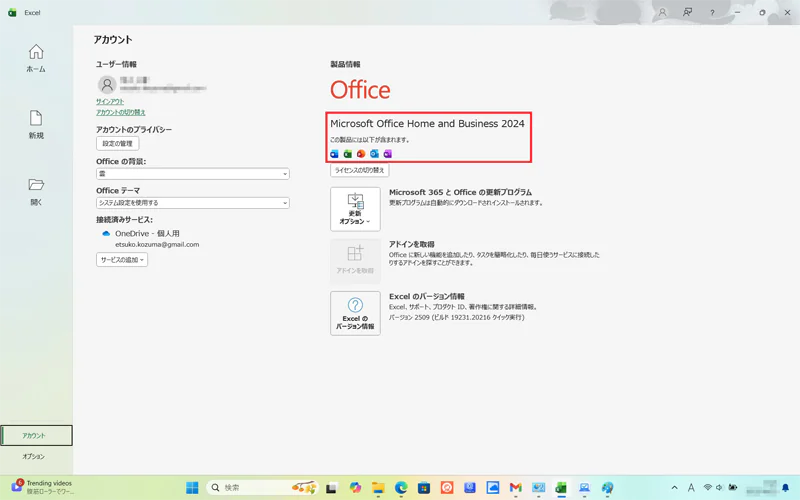Open File Explorer from the taskbar
Image resolution: width=800 pixels, height=500 pixels.
378,488
